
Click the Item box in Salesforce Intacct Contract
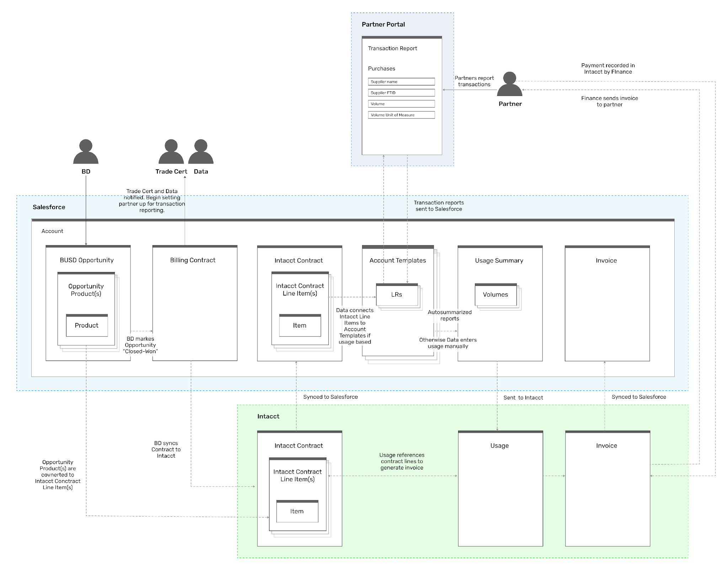[300, 325]
